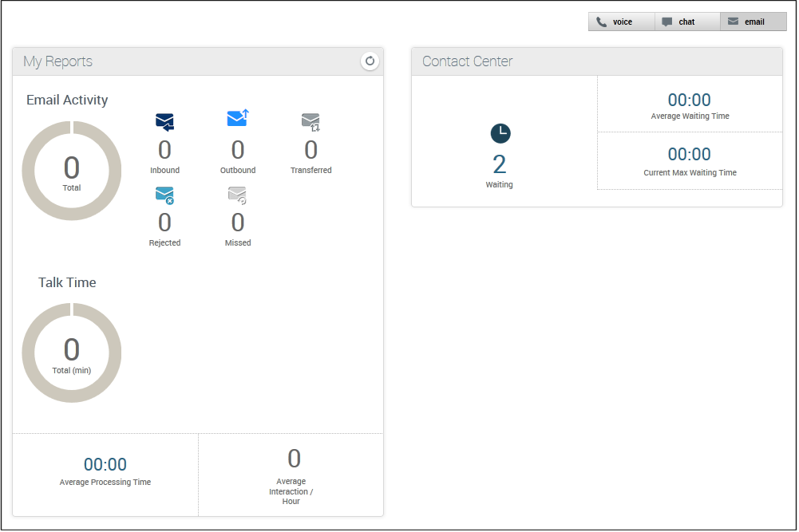Click the Waiting clock icon
This screenshot has height=532, width=799.
500,134
